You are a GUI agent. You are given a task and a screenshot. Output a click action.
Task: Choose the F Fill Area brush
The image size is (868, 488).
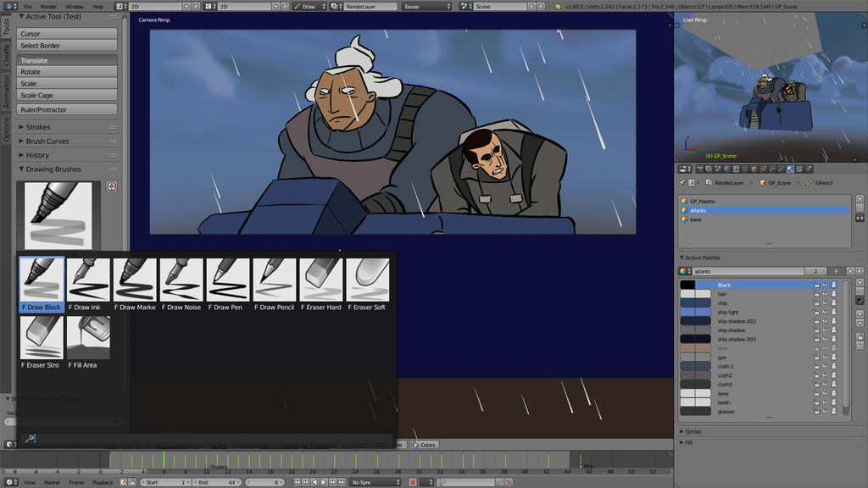(88, 342)
